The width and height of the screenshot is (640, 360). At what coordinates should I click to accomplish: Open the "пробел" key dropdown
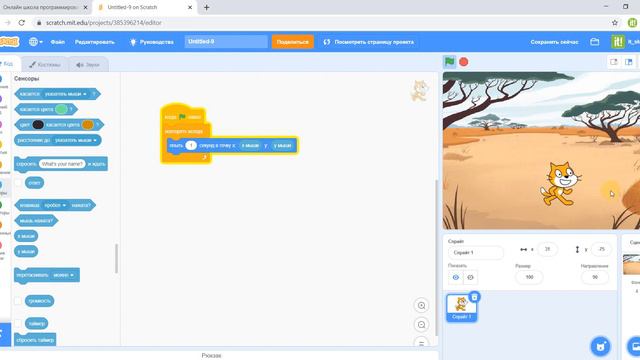coord(55,205)
